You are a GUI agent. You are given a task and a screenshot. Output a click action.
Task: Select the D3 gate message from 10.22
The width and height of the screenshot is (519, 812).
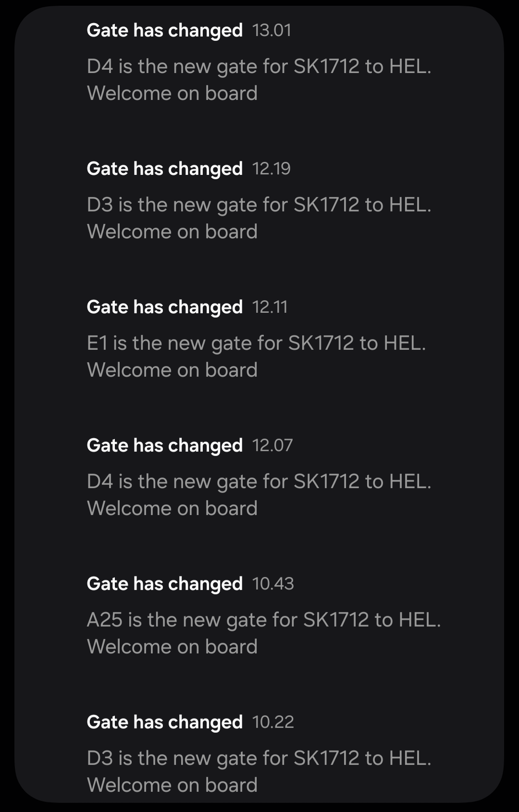(259, 758)
